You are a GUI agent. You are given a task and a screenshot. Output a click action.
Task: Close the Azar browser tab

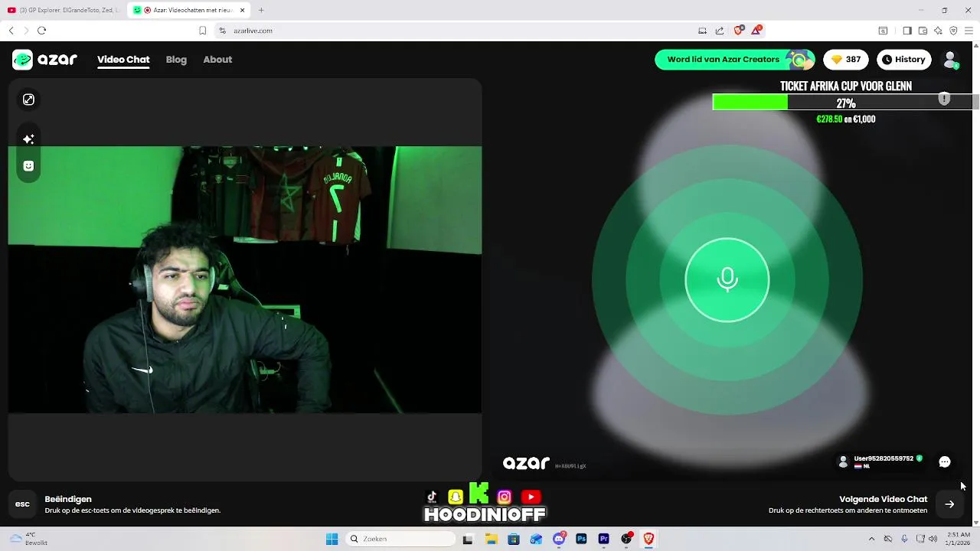(242, 10)
